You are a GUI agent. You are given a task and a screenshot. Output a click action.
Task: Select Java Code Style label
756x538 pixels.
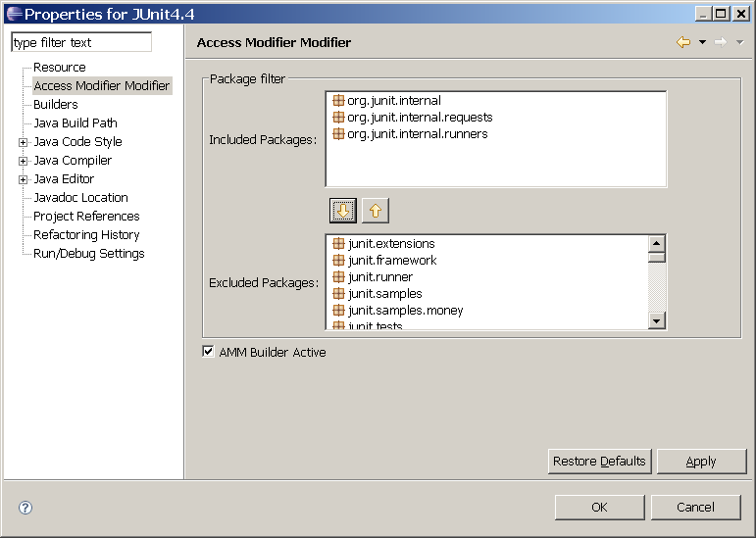[77, 141]
